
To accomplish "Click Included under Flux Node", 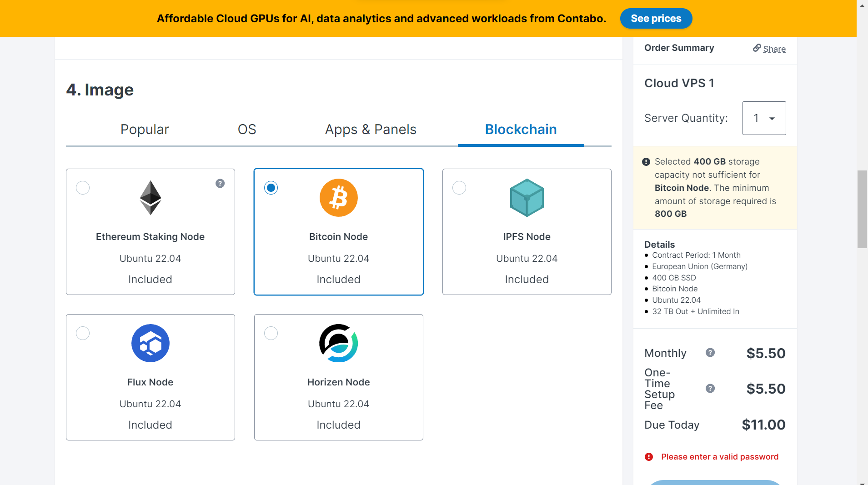I will [x=150, y=425].
